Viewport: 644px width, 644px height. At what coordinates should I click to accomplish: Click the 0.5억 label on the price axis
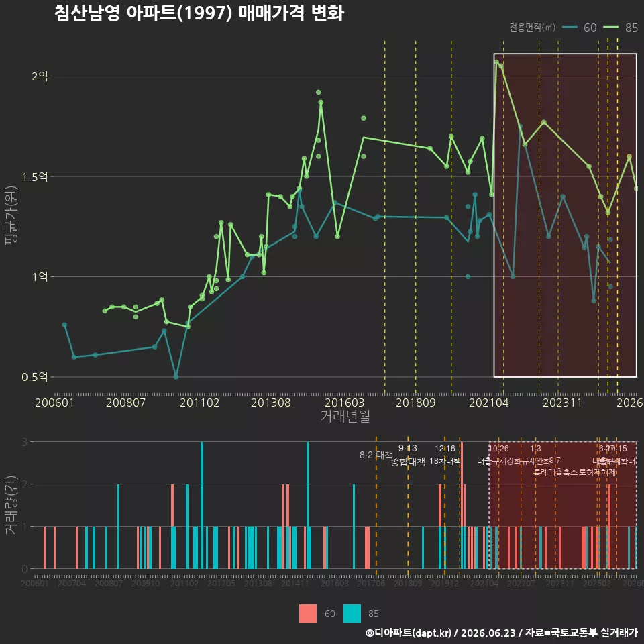click(x=34, y=377)
